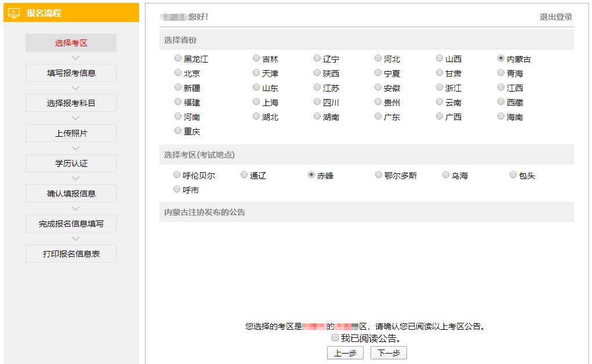Select 通辽 as the exam location

click(244, 174)
